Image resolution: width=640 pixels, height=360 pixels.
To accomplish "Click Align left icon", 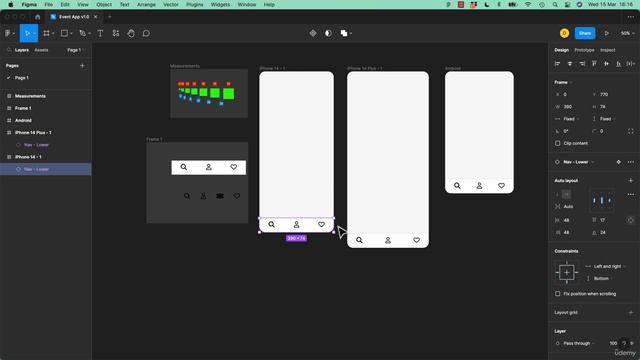I will point(558,64).
